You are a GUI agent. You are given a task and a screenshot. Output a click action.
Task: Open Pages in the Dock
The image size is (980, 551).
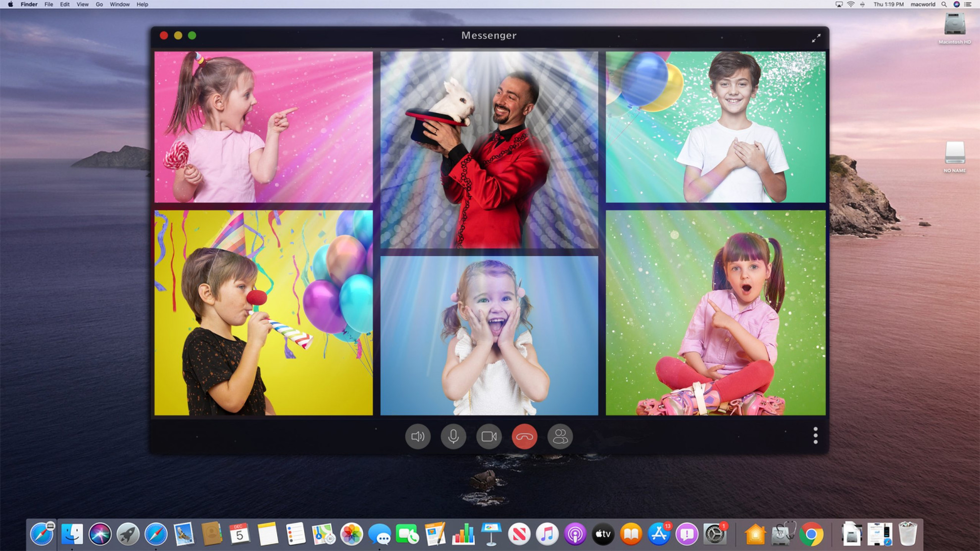point(436,534)
